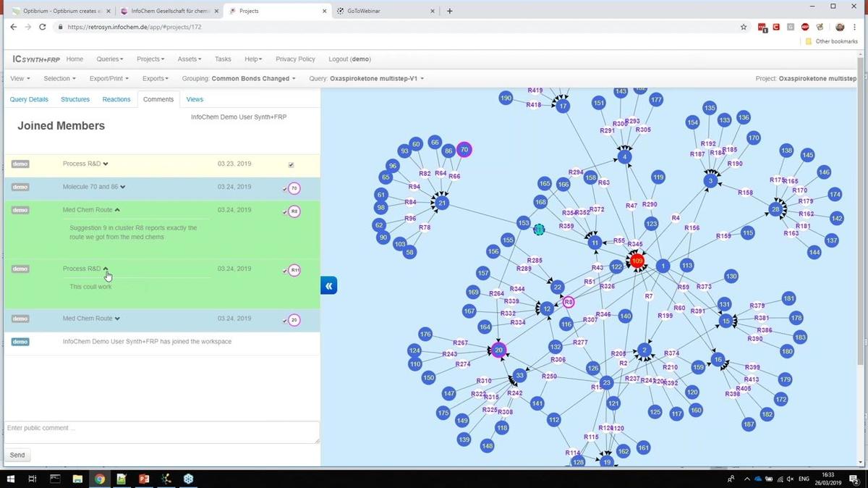The height and width of the screenshot is (488, 868).
Task: Expand the Molecule 70 and 86 comment
Action: 123,186
